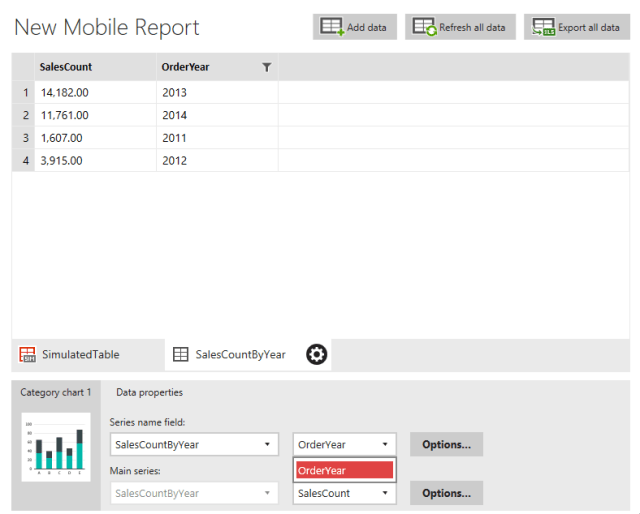Click the Add data table icon
The image size is (640, 514).
tap(332, 27)
